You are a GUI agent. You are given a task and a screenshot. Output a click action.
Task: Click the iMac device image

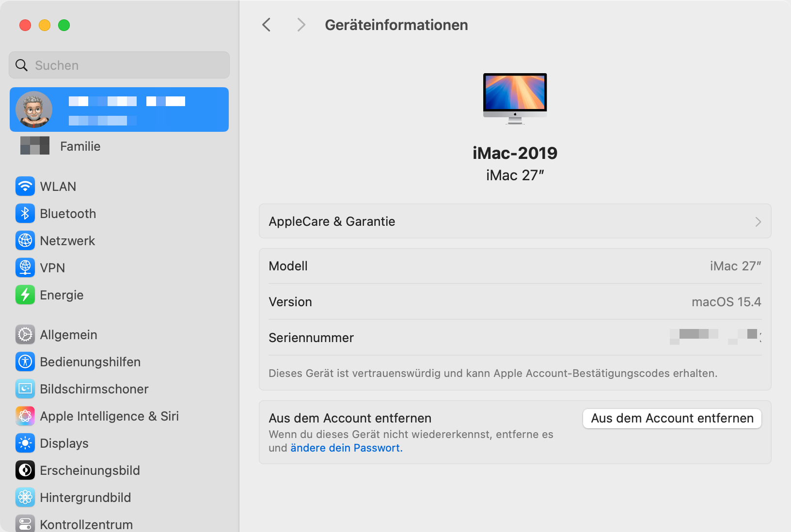click(515, 99)
